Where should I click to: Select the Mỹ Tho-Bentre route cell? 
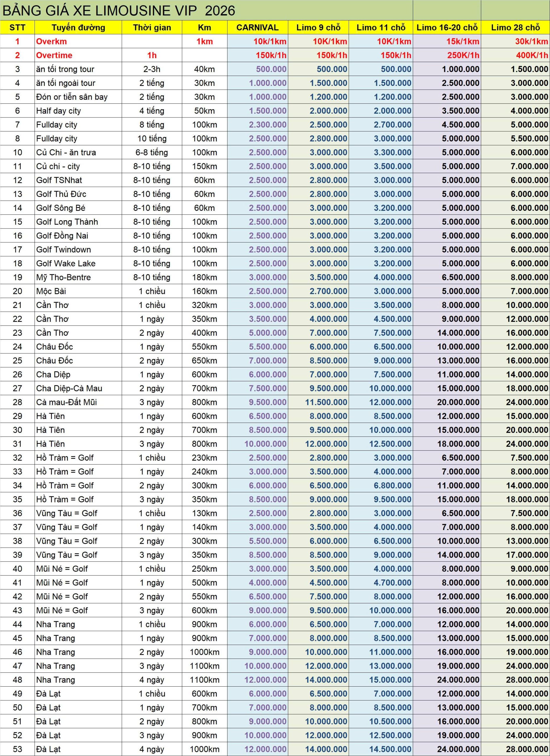point(63,277)
